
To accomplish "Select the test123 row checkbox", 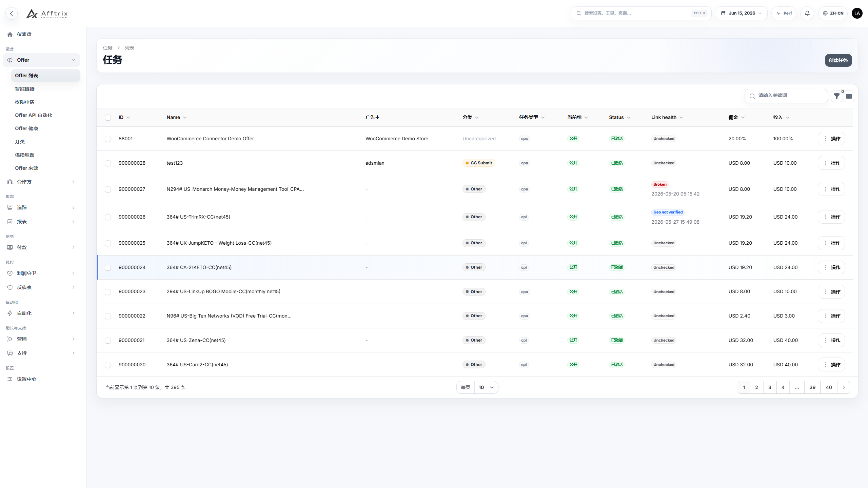I will click(108, 163).
